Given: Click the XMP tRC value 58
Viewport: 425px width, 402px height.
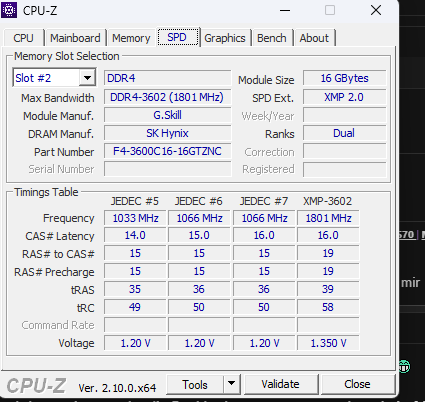Looking at the screenshot, I should (x=328, y=307).
